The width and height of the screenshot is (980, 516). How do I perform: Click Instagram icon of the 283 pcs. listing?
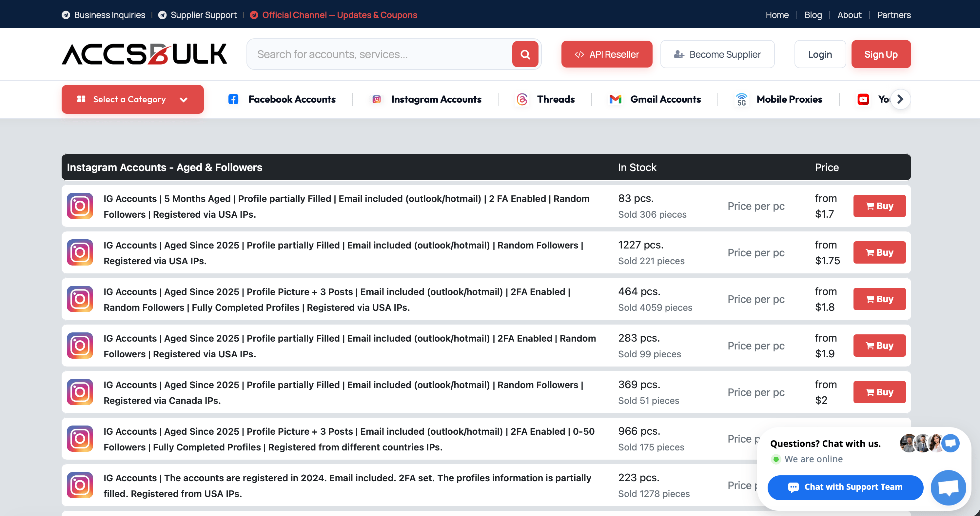pyautogui.click(x=80, y=346)
